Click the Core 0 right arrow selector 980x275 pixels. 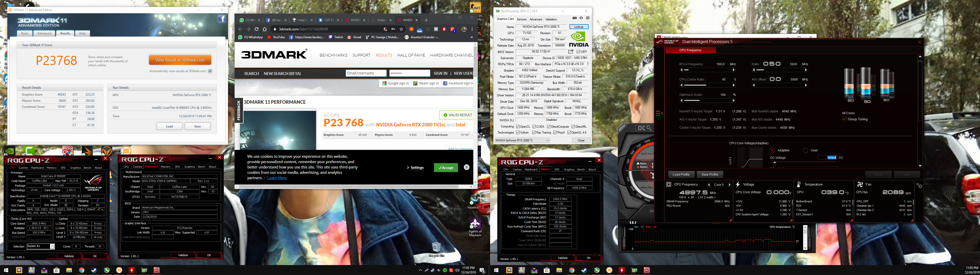point(729,185)
